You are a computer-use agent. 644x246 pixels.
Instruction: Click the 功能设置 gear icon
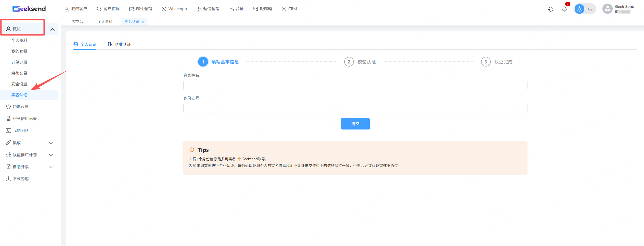(x=8, y=107)
